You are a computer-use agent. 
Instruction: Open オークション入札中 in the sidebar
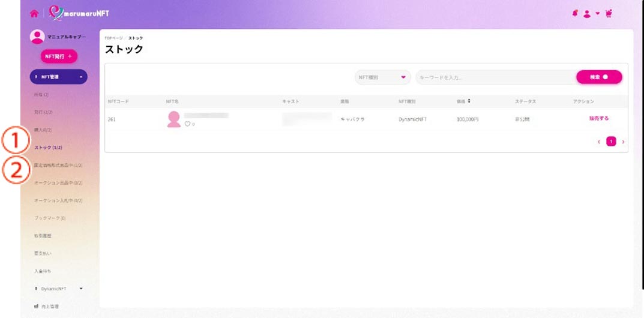(58, 200)
